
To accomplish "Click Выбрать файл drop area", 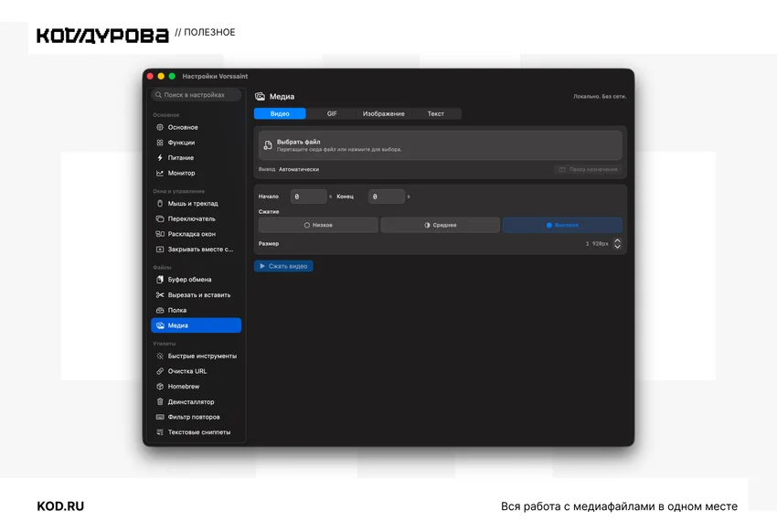I will click(440, 145).
